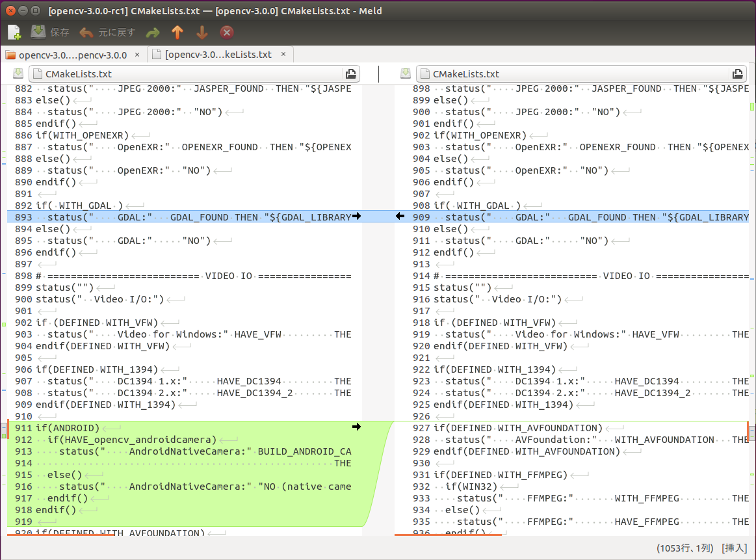Click the red stop icon in toolbar
The width and height of the screenshot is (756, 560).
(x=227, y=33)
